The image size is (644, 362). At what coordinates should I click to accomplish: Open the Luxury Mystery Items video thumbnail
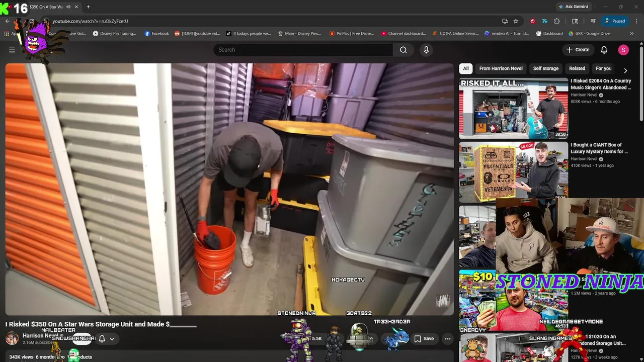point(513,172)
